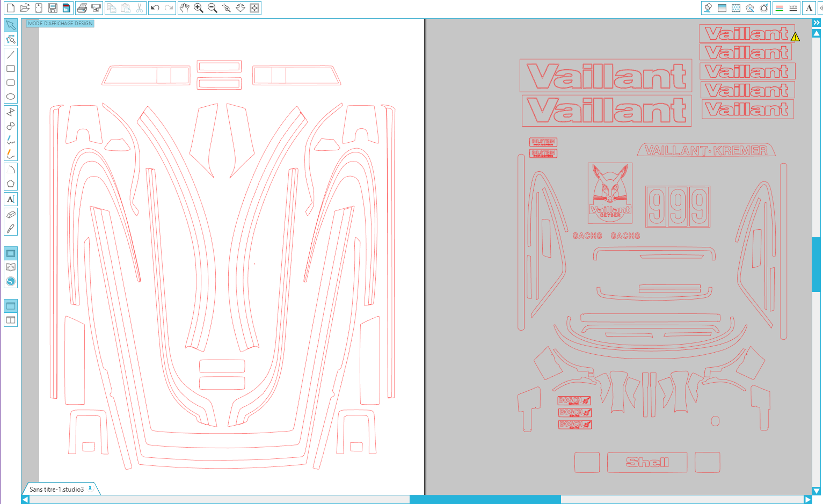
Task: Click the vertical scrollbar down arrow
Action: 817,491
